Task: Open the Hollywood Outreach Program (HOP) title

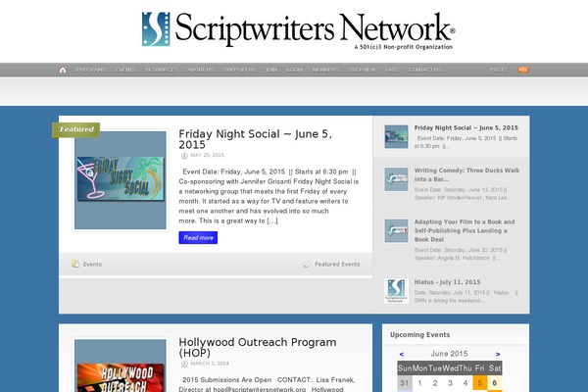Action: [257, 347]
